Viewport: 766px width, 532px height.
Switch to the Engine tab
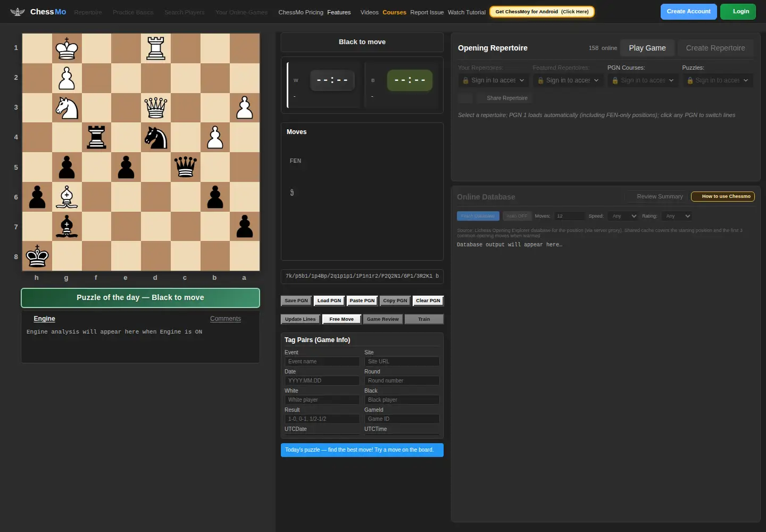(44, 319)
